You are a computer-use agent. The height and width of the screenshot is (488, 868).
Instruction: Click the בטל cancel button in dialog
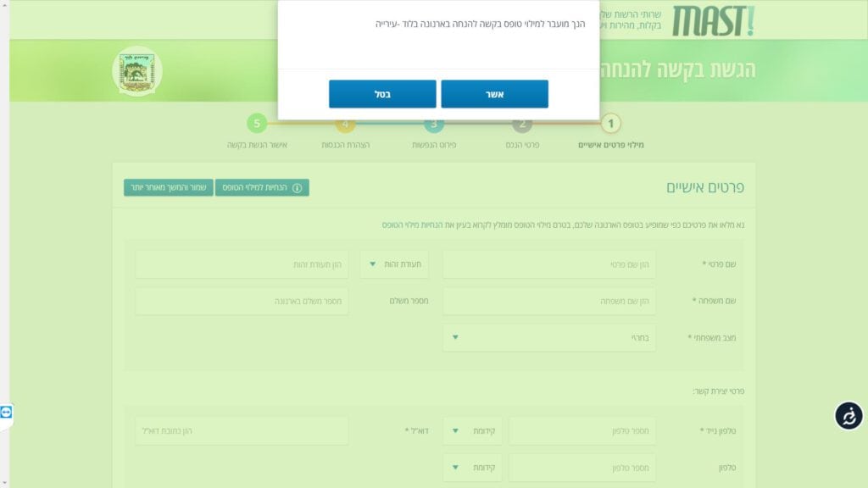(x=382, y=94)
